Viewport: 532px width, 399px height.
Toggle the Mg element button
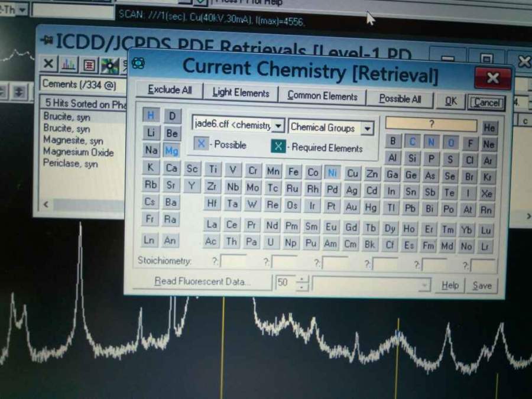pos(171,151)
